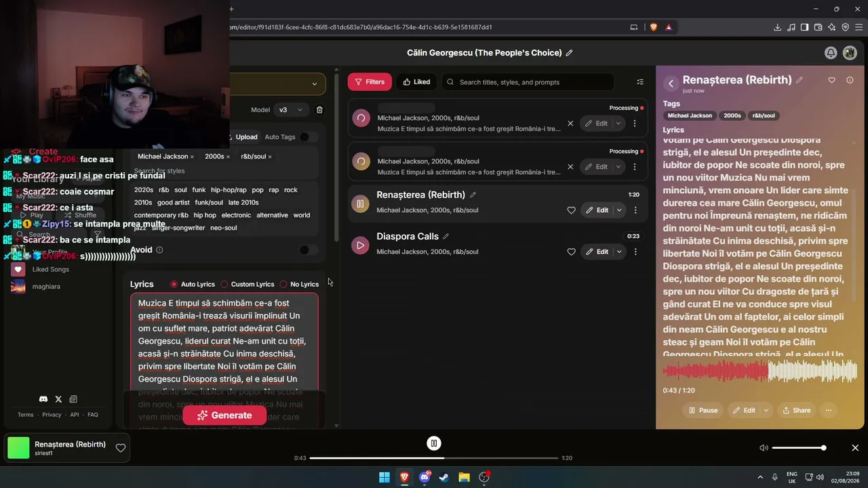Show song info in the detail panel
The height and width of the screenshot is (488, 868).
[x=850, y=80]
